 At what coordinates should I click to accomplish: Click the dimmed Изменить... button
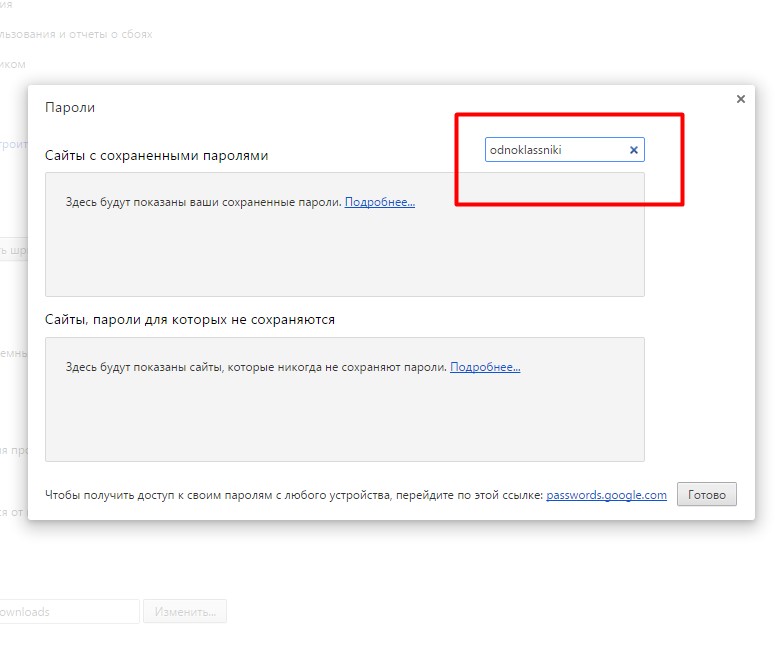click(x=185, y=612)
